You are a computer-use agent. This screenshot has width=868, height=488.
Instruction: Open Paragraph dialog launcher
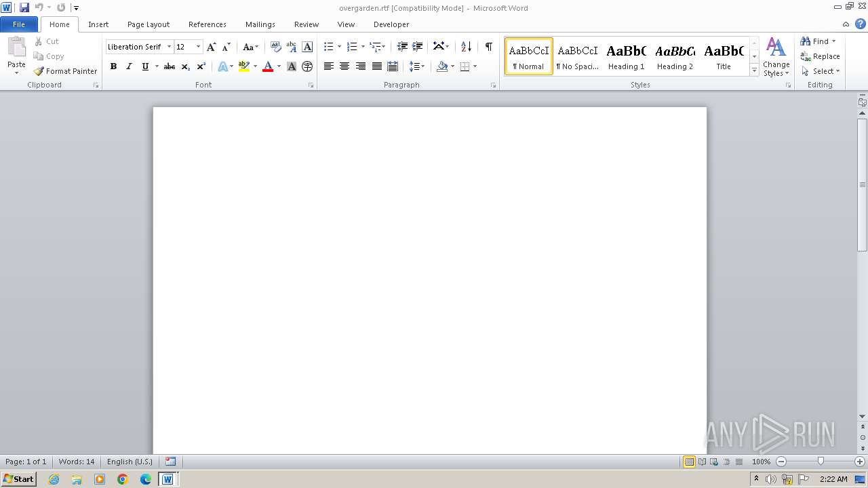coord(494,85)
